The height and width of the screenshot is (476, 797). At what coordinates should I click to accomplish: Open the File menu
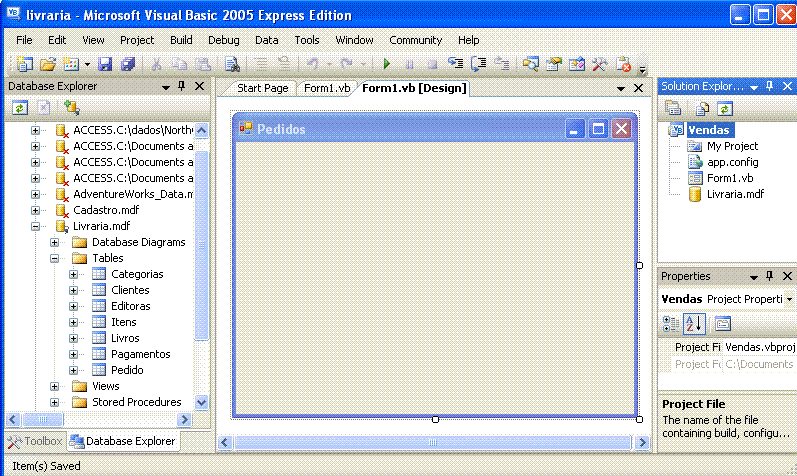point(24,40)
